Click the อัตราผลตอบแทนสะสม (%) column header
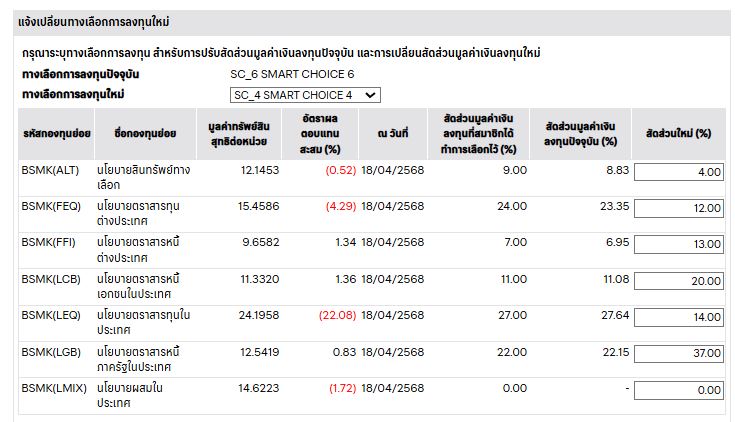This screenshot has height=422, width=735. pyautogui.click(x=320, y=134)
